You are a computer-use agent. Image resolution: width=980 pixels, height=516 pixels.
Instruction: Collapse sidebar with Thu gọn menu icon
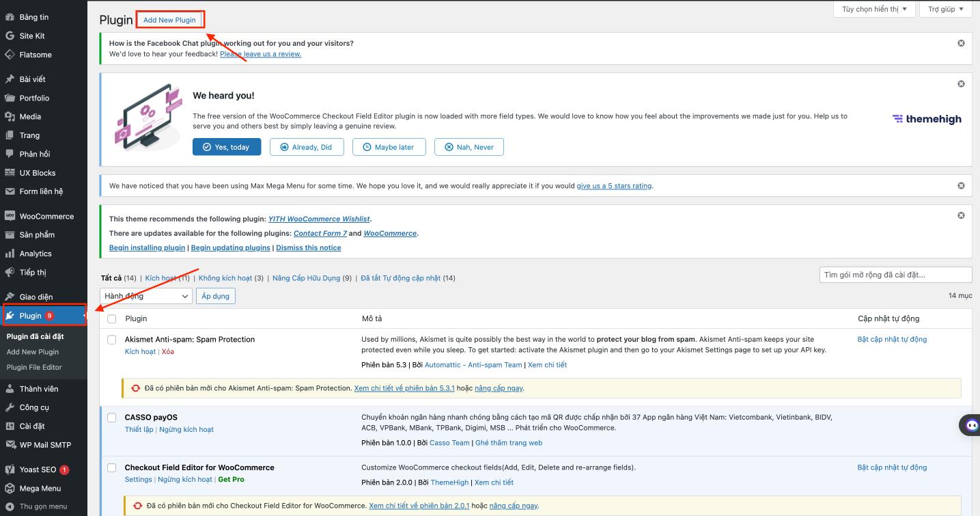(x=10, y=506)
